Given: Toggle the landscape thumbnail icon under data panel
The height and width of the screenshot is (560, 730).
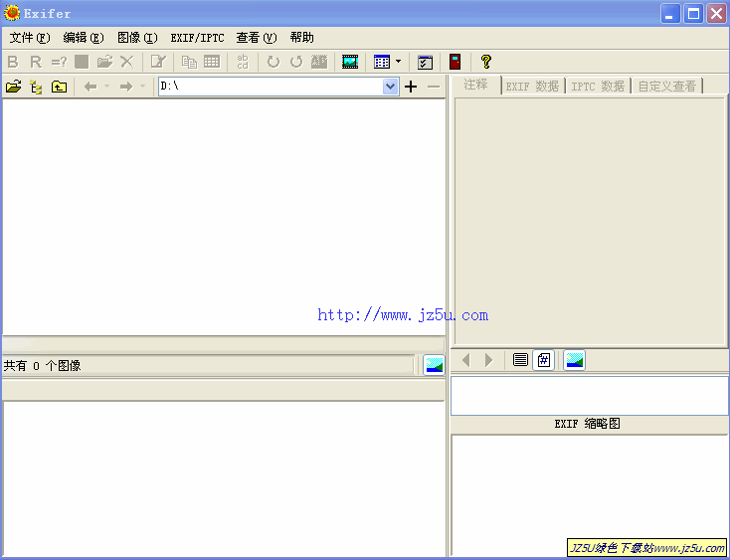Looking at the screenshot, I should [574, 360].
